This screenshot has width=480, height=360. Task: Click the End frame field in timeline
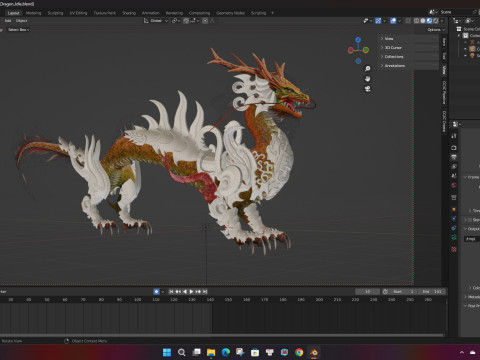click(432, 292)
